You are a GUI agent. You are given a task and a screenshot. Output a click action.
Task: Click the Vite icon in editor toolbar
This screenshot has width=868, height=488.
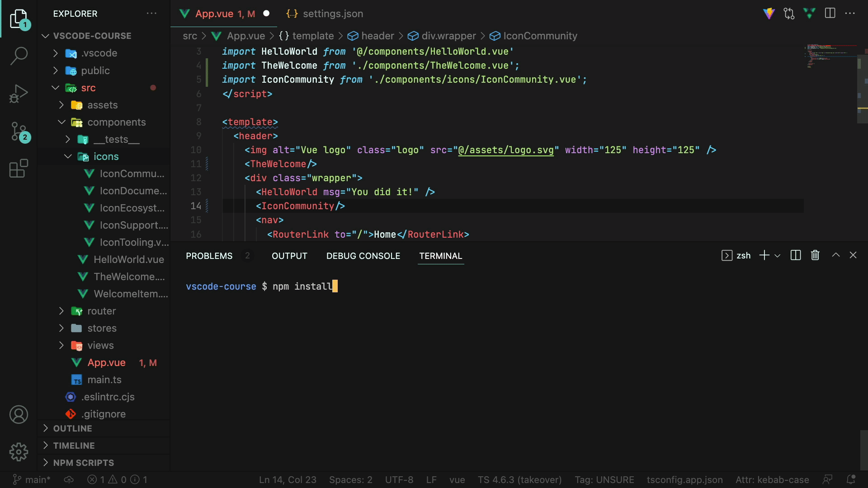(x=769, y=14)
